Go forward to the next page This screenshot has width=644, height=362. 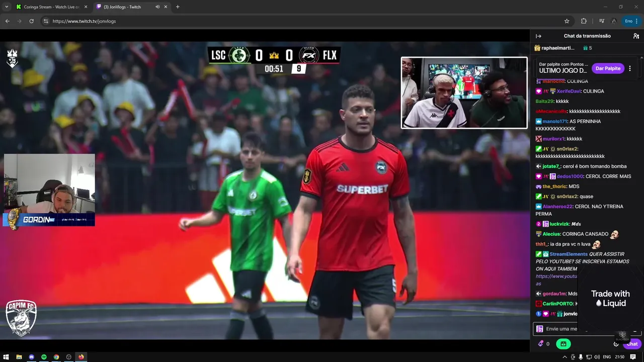(x=19, y=21)
